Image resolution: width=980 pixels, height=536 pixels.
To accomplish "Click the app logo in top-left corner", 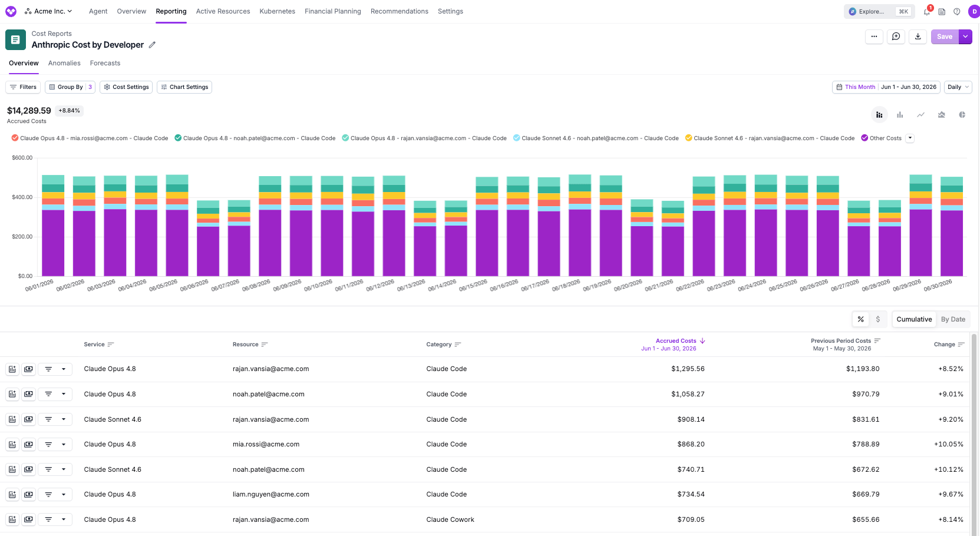I will tap(11, 11).
